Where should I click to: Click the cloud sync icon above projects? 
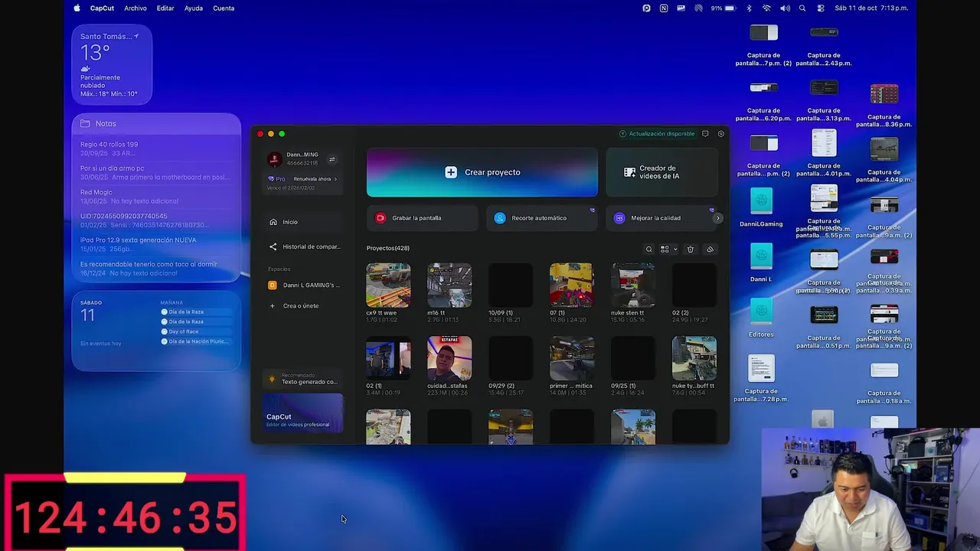[710, 249]
